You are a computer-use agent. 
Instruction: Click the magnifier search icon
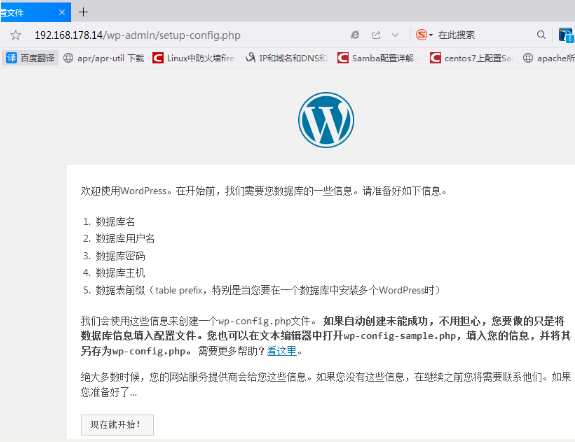[x=541, y=35]
